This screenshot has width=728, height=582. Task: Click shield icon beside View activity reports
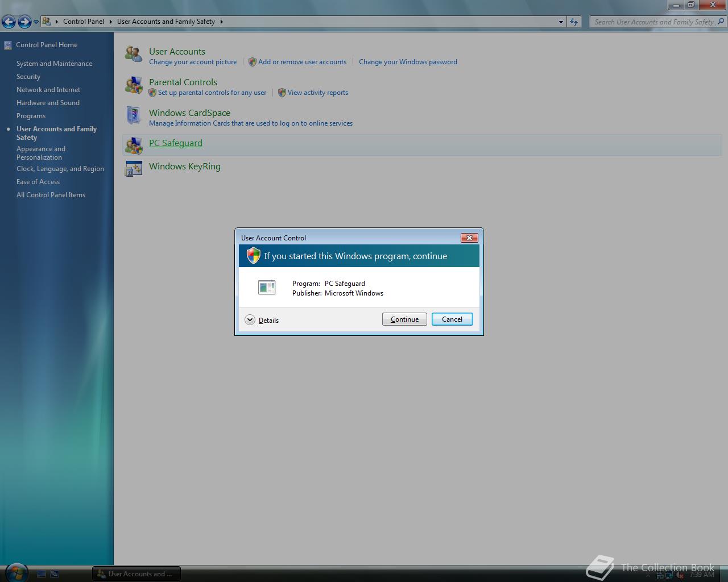click(x=282, y=93)
